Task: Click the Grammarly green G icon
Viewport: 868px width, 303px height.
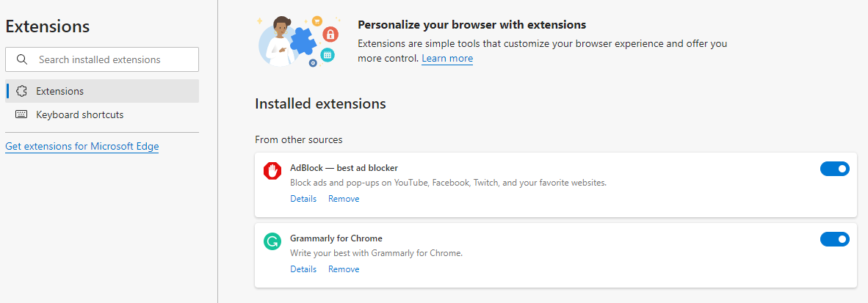Action: (272, 241)
